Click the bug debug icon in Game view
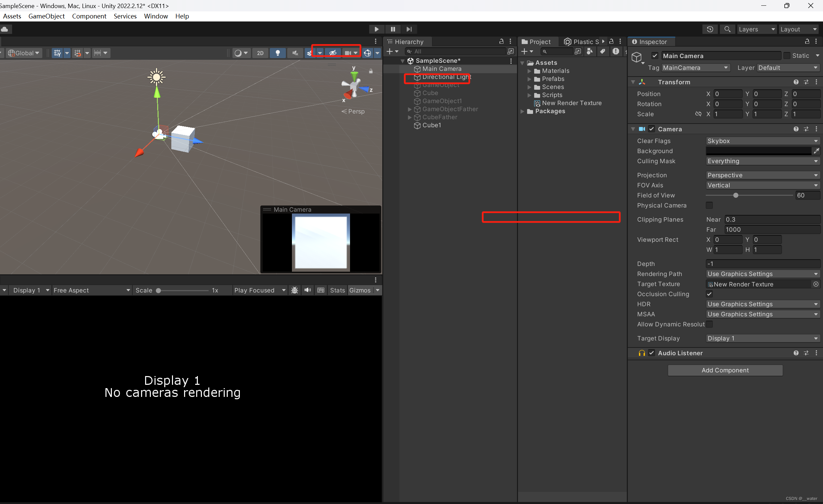Viewport: 823px width, 504px height. [294, 290]
